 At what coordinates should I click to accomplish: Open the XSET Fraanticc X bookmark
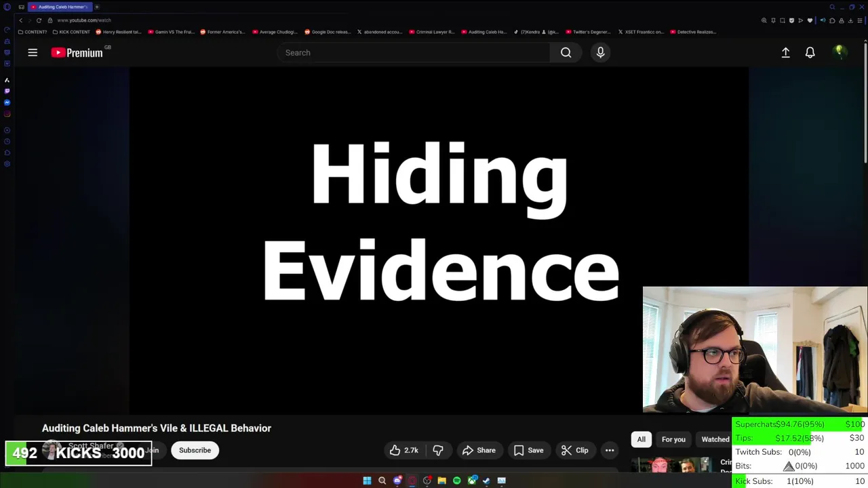[x=641, y=32]
